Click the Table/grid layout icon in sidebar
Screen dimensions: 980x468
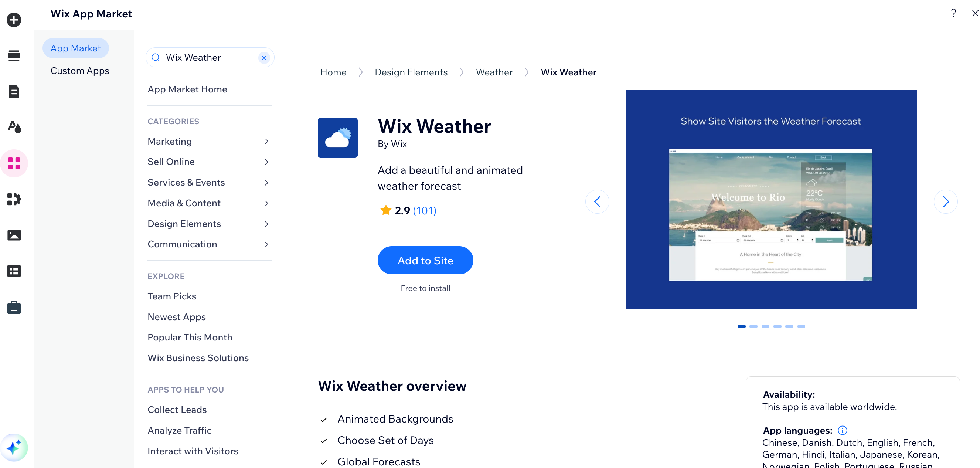(14, 271)
